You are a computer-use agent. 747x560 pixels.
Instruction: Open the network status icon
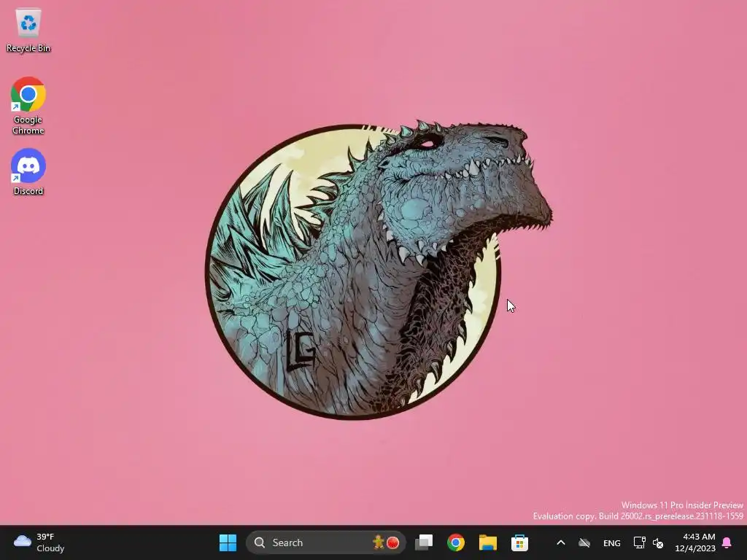(639, 542)
